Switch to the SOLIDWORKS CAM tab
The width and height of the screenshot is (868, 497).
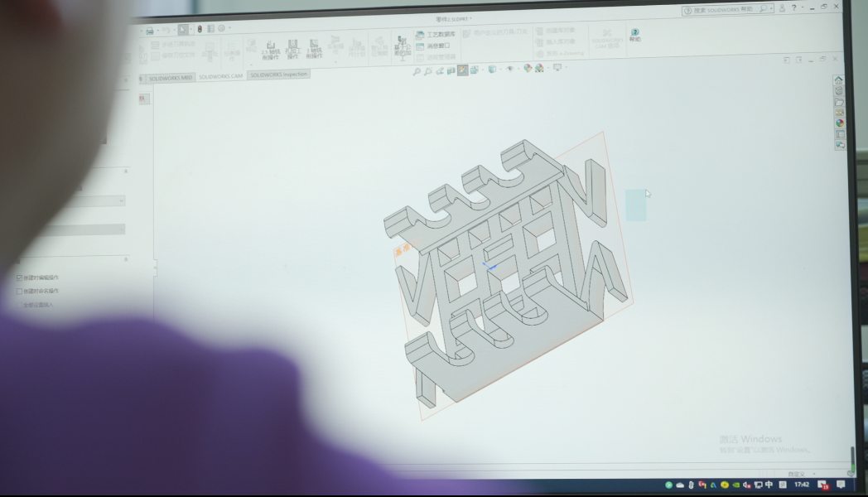tap(221, 76)
